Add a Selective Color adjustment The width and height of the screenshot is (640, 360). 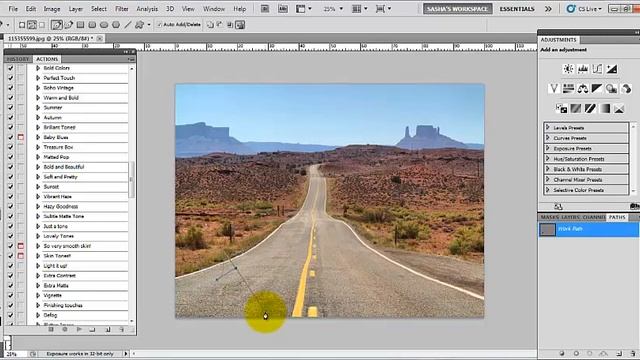point(619,109)
